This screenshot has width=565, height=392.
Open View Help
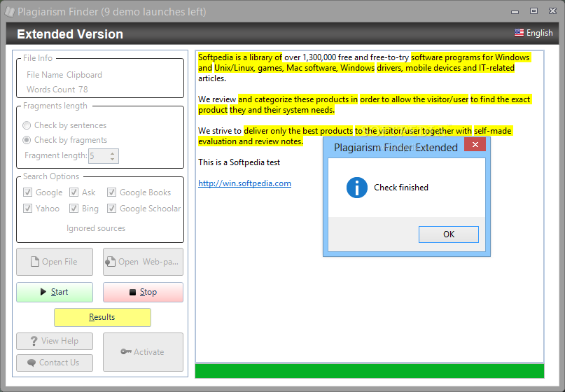click(x=55, y=341)
